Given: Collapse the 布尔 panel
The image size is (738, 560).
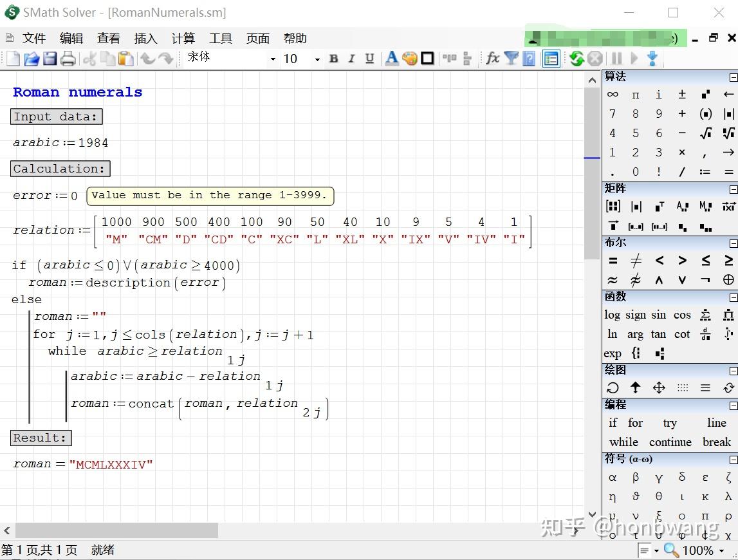Looking at the screenshot, I should [x=733, y=243].
